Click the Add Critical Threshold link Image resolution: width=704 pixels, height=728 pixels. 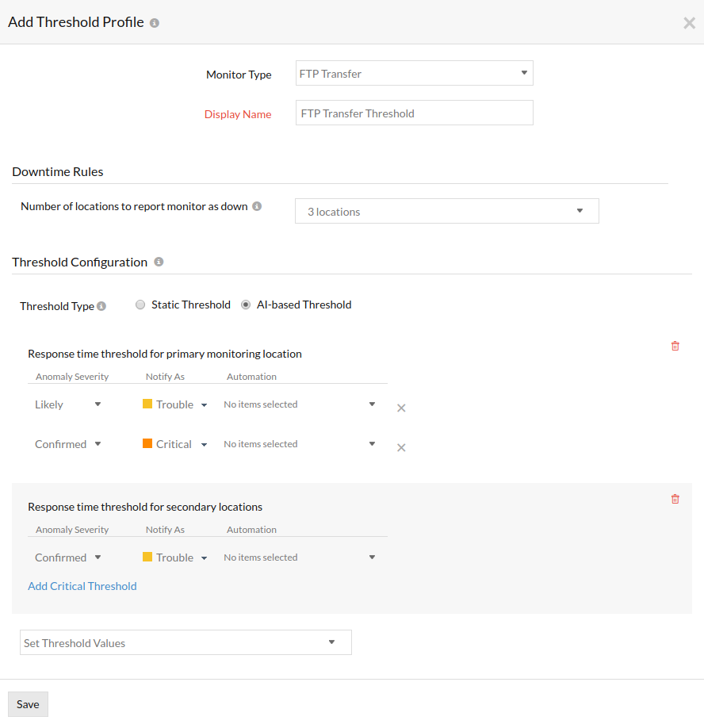click(82, 586)
